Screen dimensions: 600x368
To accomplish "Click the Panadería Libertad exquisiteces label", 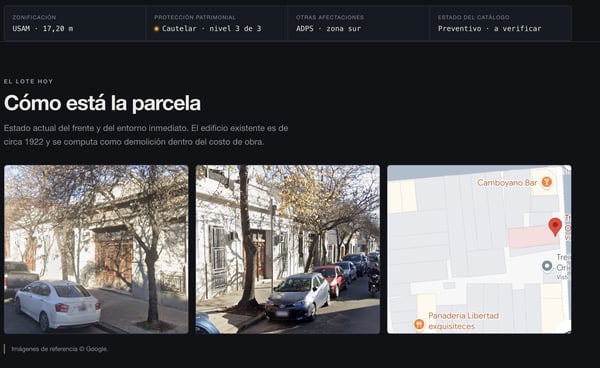I will [463, 321].
